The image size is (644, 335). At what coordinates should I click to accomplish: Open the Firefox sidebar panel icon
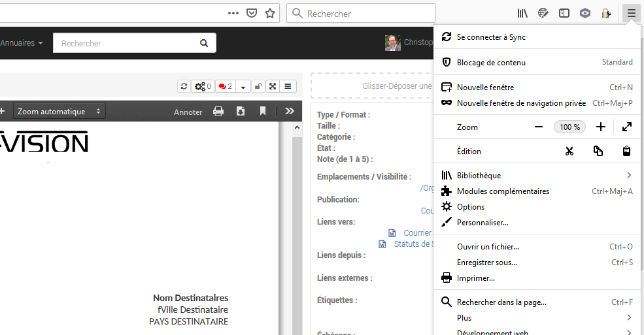(x=564, y=13)
